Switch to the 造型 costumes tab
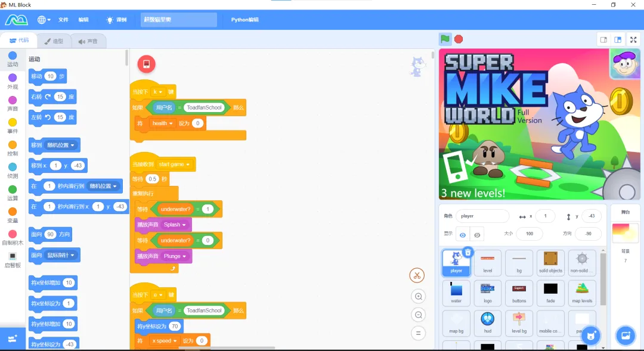644x351 pixels. point(54,41)
